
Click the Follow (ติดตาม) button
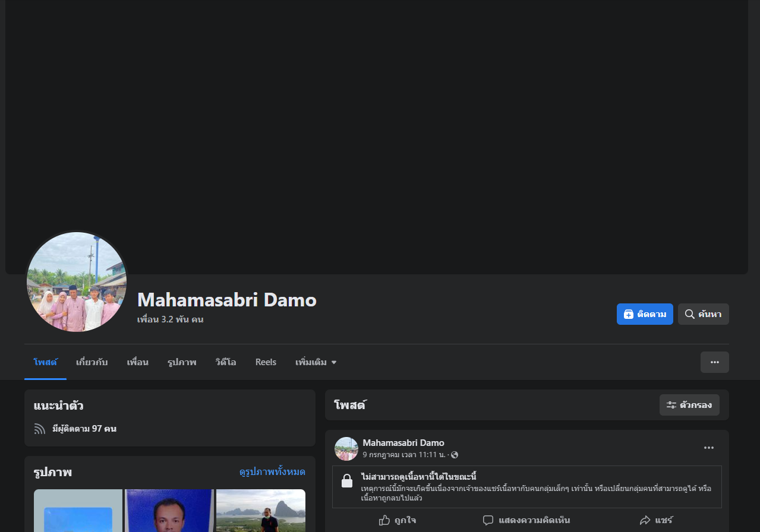click(645, 314)
